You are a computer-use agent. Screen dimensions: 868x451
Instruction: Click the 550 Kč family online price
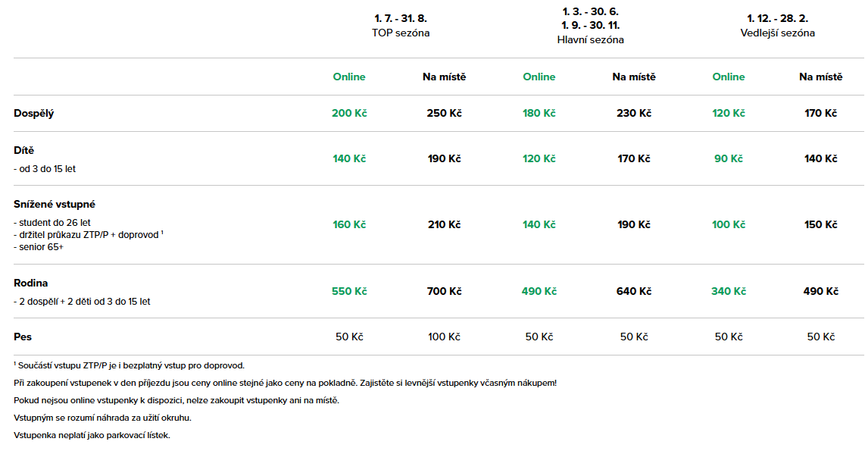[349, 291]
